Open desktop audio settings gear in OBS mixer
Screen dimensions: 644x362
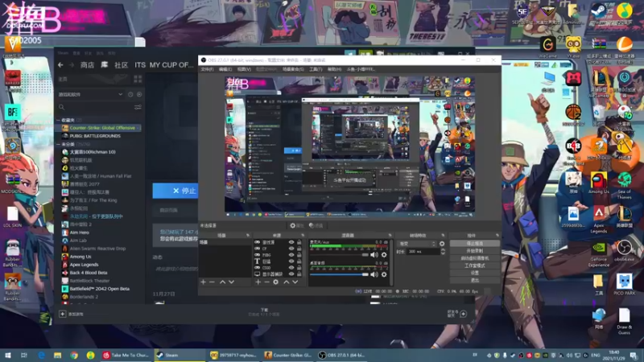384,274
